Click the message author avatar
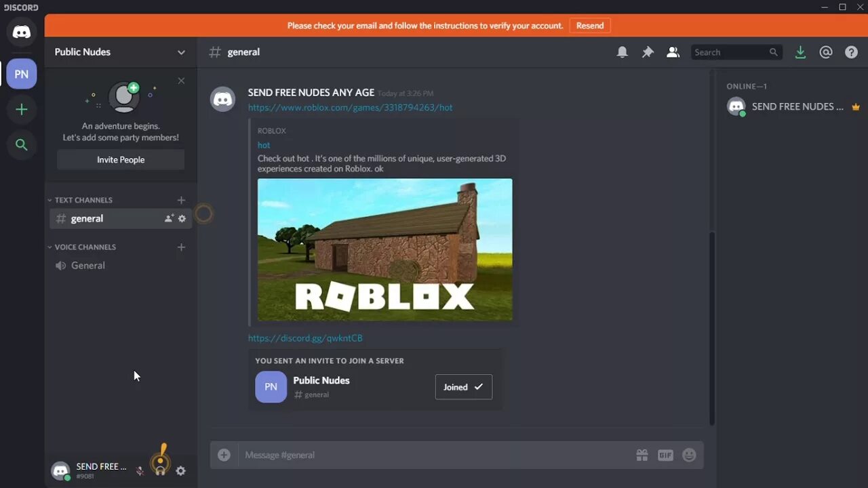Viewport: 868px width, 488px height. (x=223, y=99)
